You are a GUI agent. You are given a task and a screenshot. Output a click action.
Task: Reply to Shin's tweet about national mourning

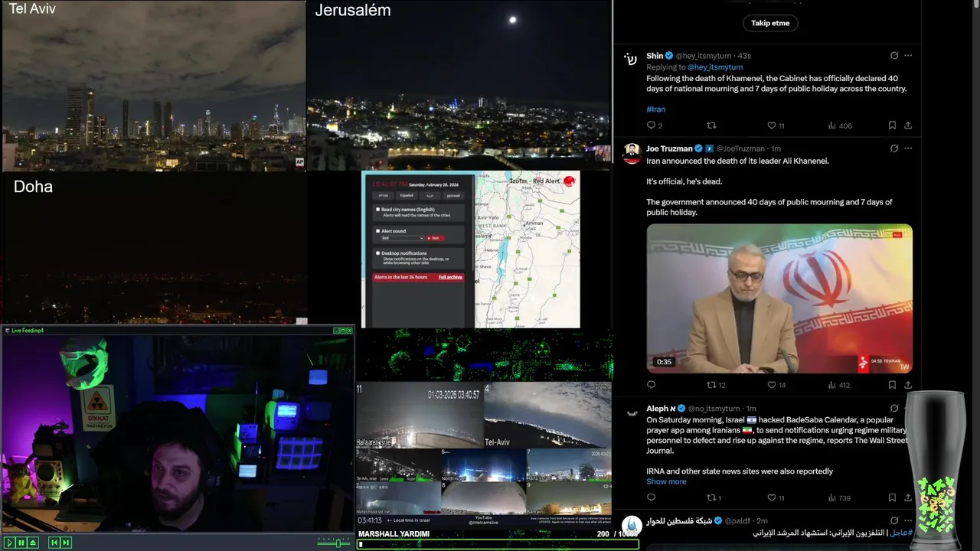652,126
